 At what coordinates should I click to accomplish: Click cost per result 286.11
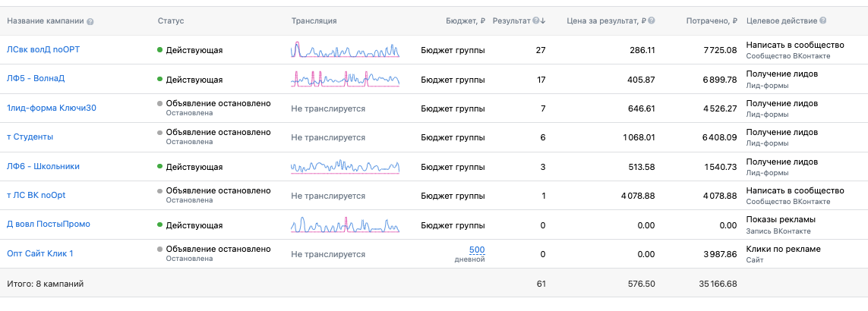[x=642, y=50]
